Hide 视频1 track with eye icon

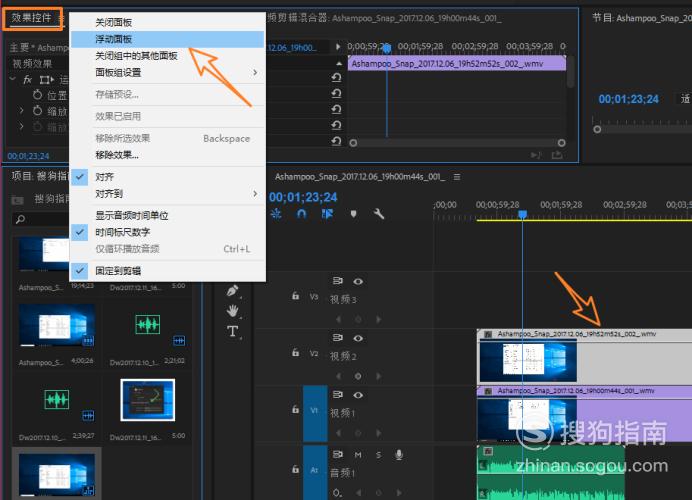coord(358,395)
